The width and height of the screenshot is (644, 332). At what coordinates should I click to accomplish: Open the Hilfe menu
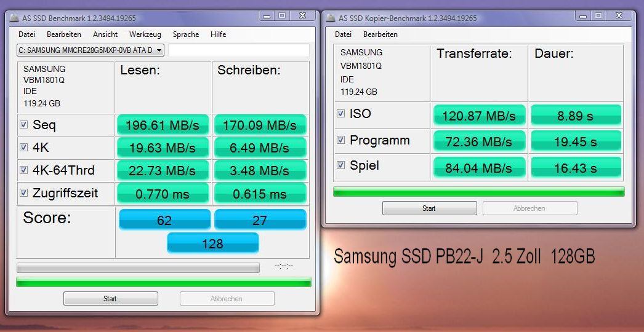[218, 34]
